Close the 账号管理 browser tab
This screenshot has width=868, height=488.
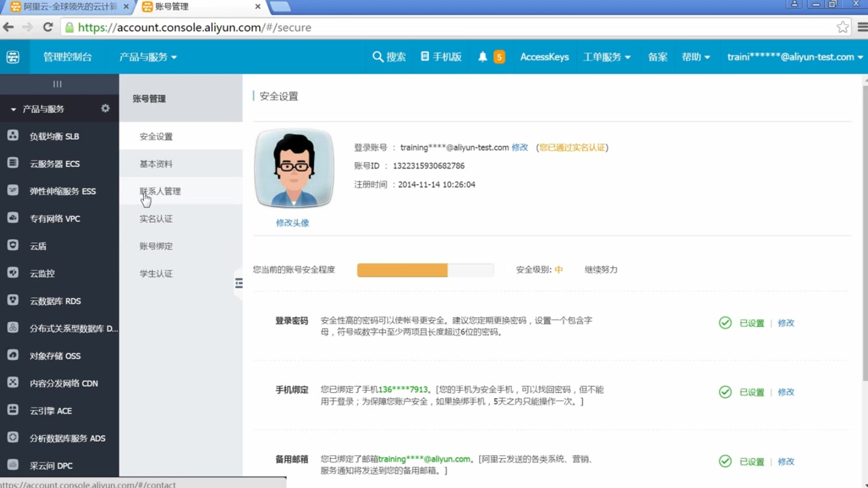[x=258, y=7]
